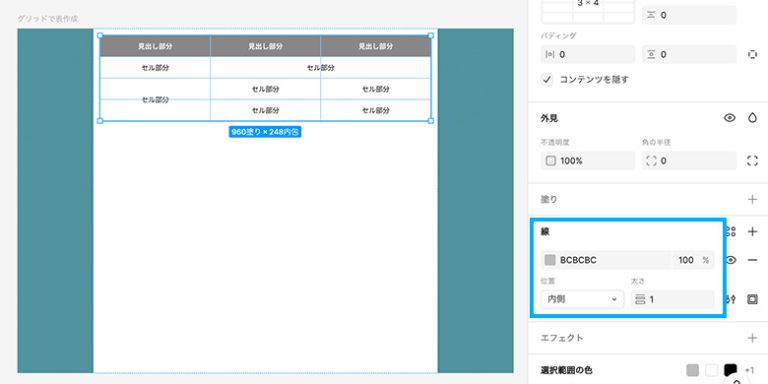
Task: Open individual corner radius settings icon
Action: (752, 161)
